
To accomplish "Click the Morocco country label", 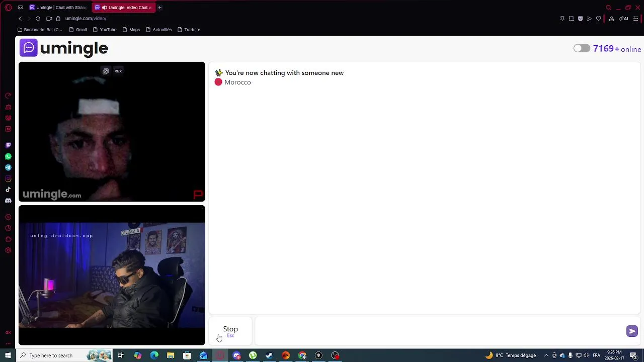I will pos(237,82).
